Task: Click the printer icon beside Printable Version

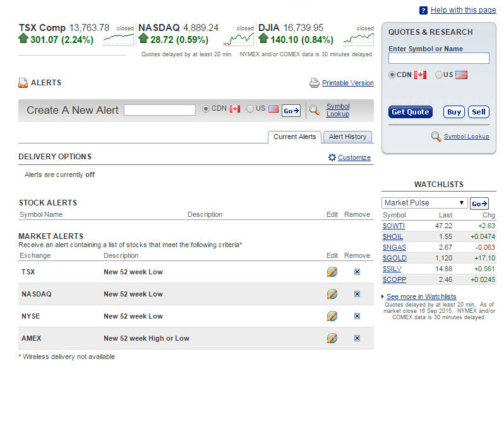Action: coord(314,83)
